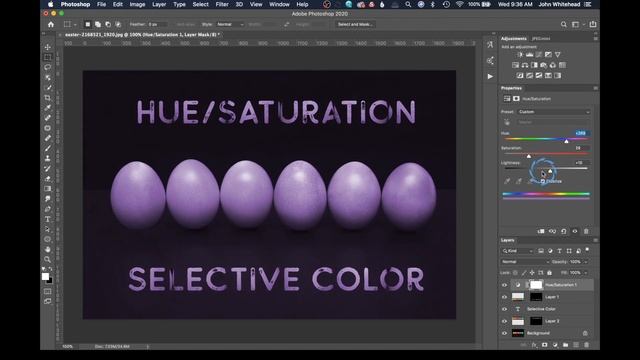Viewport: 640px width, 360px height.
Task: Select the Gradient tool
Action: (x=48, y=189)
